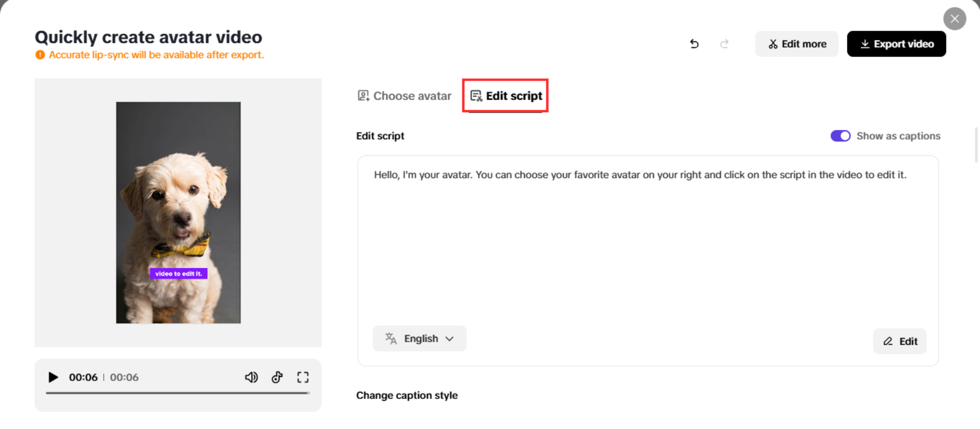Mute the video volume speaker icon
980x429 pixels.
pyautogui.click(x=251, y=377)
